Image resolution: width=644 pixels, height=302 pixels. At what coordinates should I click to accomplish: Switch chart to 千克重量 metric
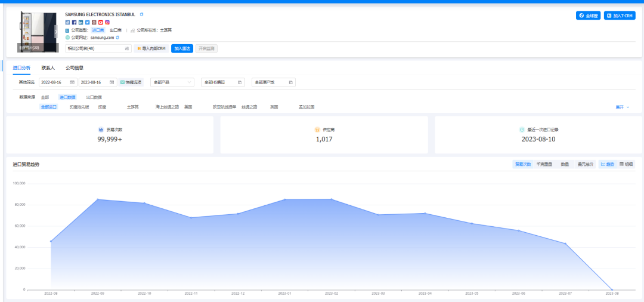click(x=544, y=164)
